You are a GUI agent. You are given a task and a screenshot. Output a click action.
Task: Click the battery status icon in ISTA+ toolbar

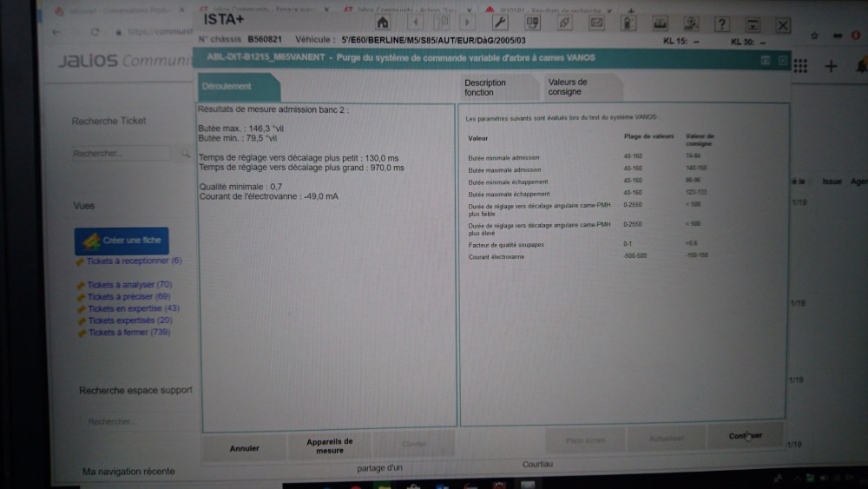click(628, 23)
